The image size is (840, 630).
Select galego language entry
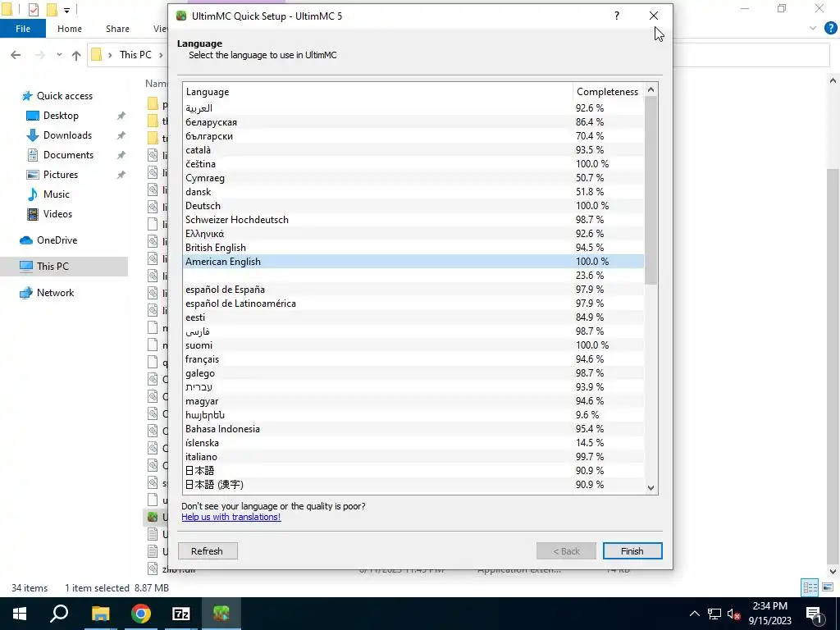pyautogui.click(x=413, y=373)
